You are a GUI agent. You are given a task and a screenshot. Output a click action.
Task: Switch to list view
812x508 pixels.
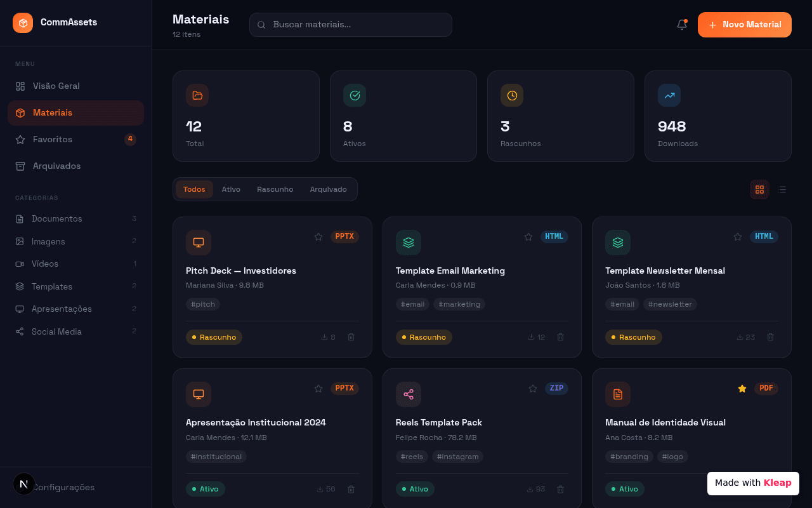(782, 189)
